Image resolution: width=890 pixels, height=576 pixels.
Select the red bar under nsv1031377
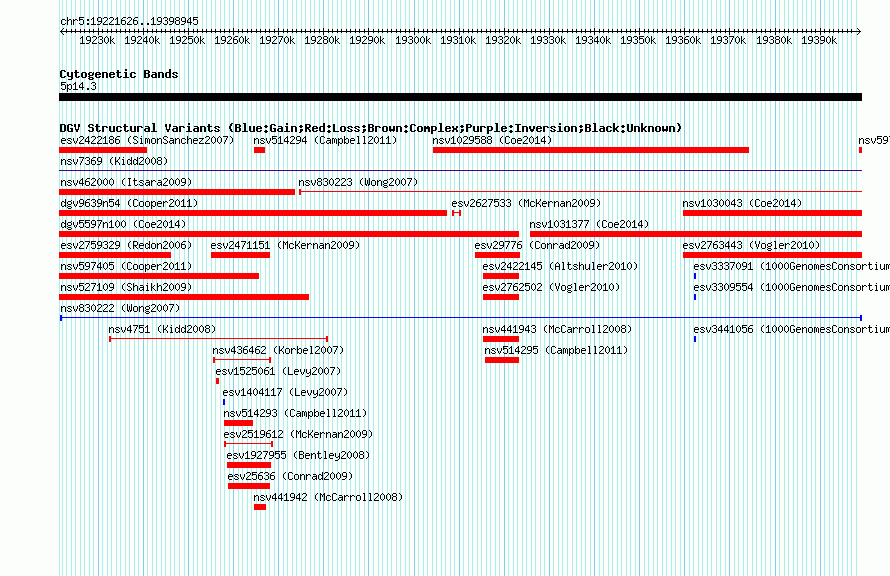[x=696, y=234]
